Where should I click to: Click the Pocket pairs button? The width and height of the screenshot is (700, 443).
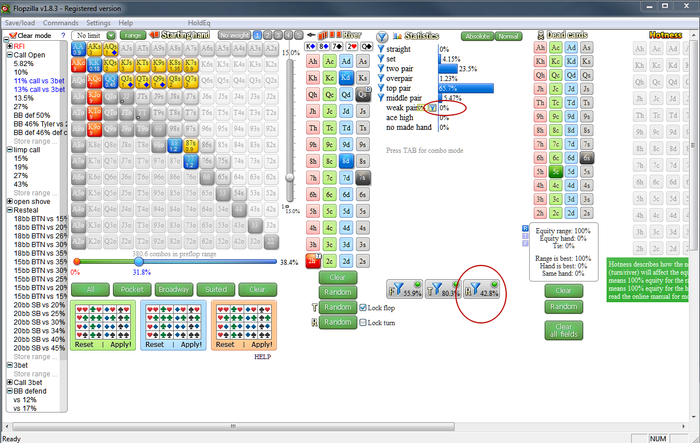(132, 289)
